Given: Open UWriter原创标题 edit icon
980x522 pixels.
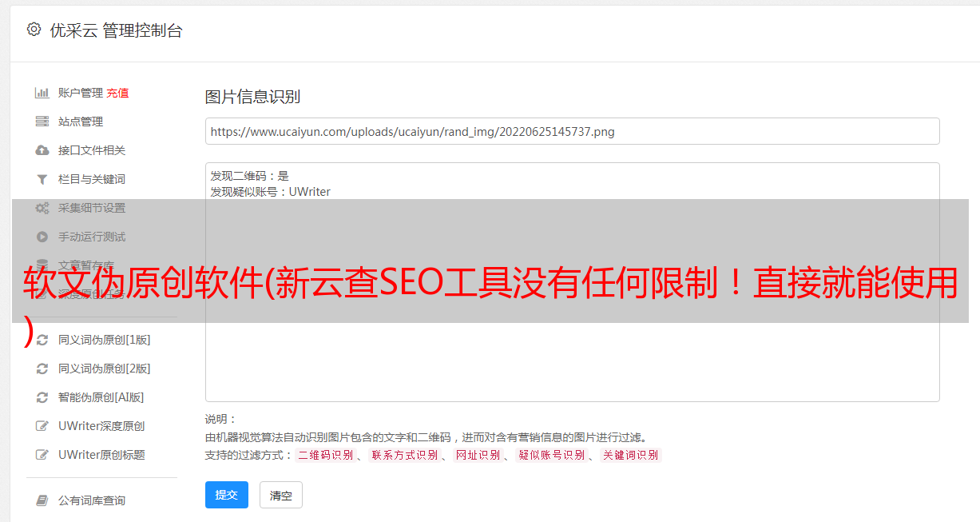Looking at the screenshot, I should coord(42,455).
